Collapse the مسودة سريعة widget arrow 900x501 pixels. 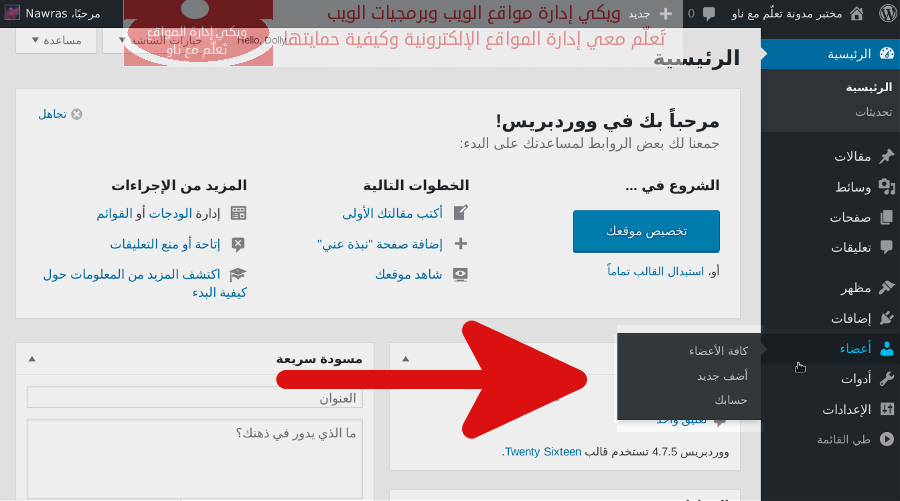(x=31, y=358)
